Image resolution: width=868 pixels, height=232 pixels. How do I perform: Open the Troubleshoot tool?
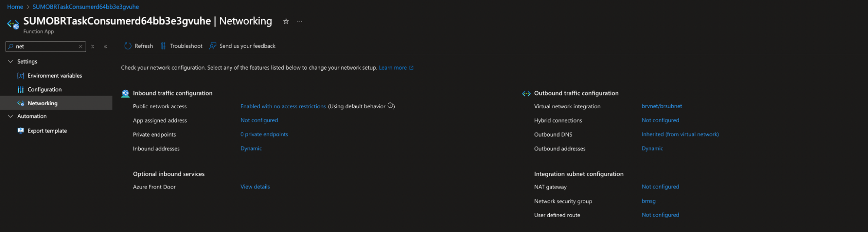pos(182,46)
